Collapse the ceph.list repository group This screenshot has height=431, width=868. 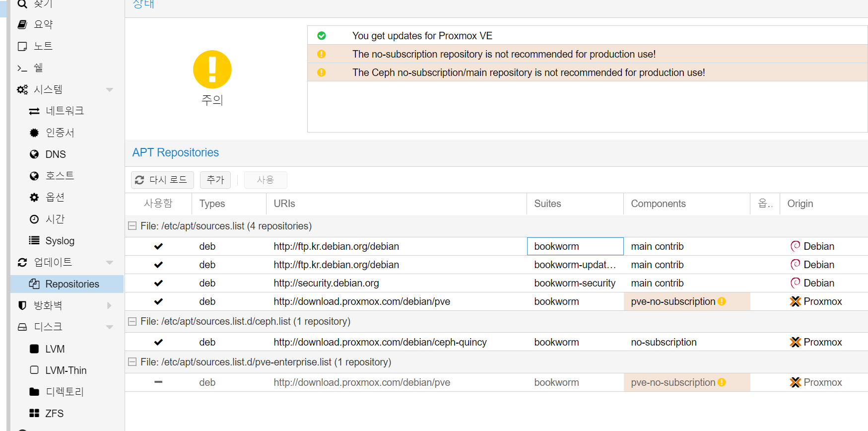[132, 321]
